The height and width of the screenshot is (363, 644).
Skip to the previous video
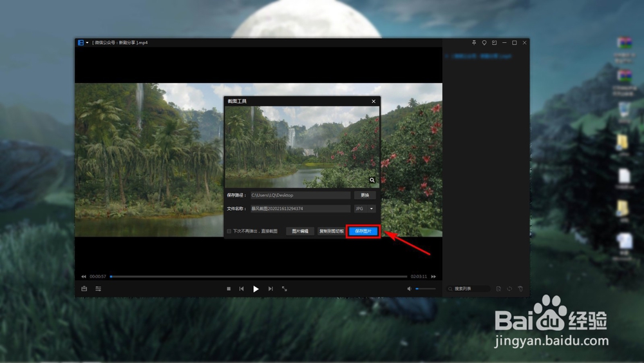click(241, 289)
